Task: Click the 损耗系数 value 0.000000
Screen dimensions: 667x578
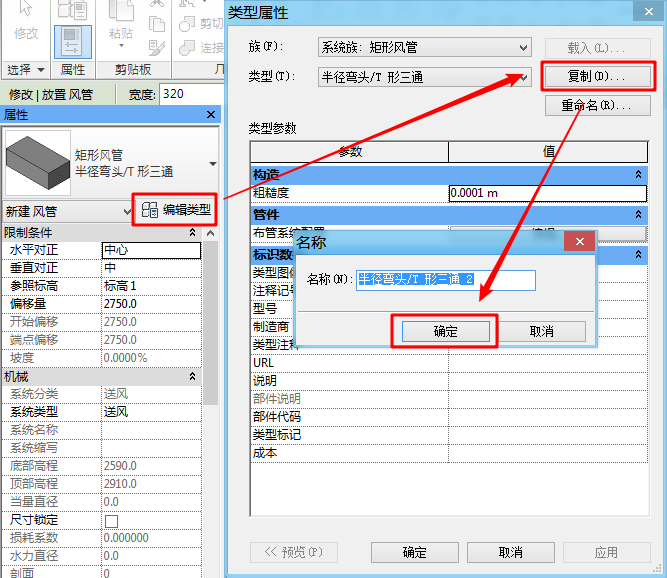Action: pyautogui.click(x=151, y=538)
